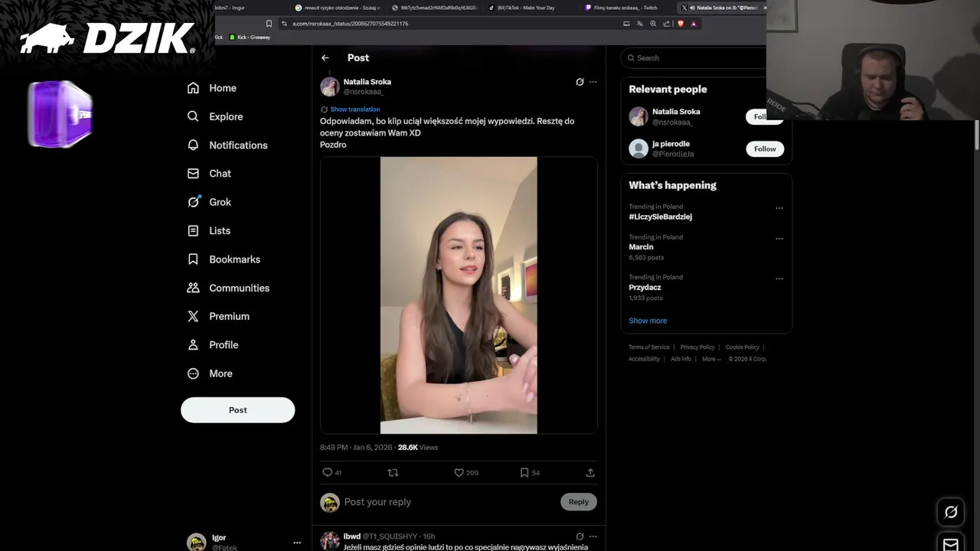The width and height of the screenshot is (980, 551).
Task: Click the address bar share icon
Action: tap(666, 24)
